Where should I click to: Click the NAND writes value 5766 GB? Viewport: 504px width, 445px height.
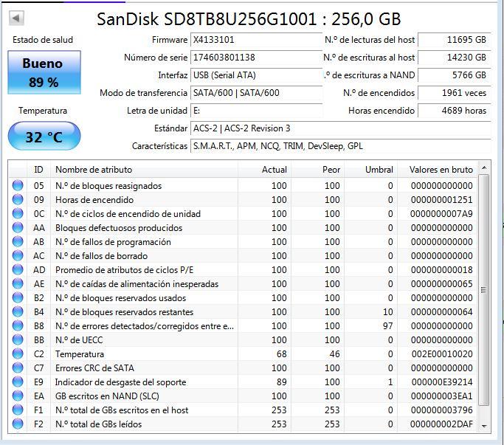(x=454, y=75)
